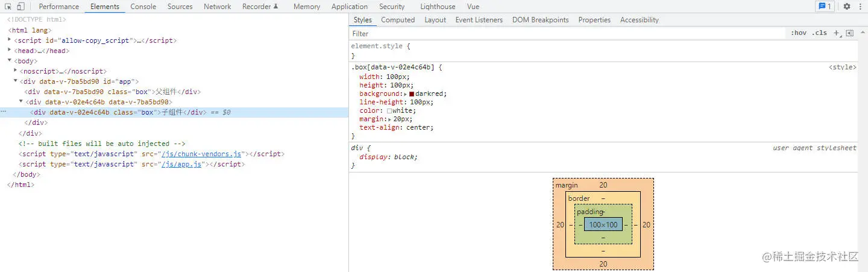Image resolution: width=868 pixels, height=272 pixels.
Task: Switch to the Network tab
Action: tap(218, 7)
